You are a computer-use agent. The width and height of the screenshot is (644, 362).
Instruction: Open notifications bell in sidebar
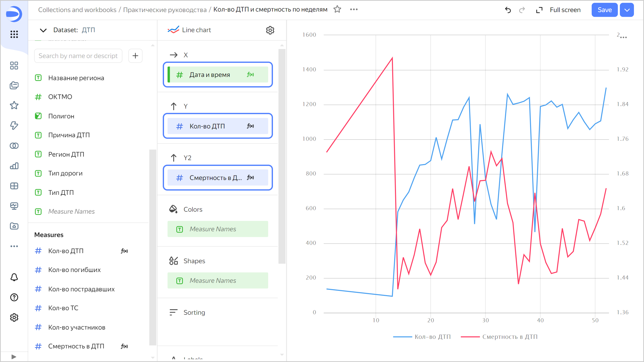(14, 277)
